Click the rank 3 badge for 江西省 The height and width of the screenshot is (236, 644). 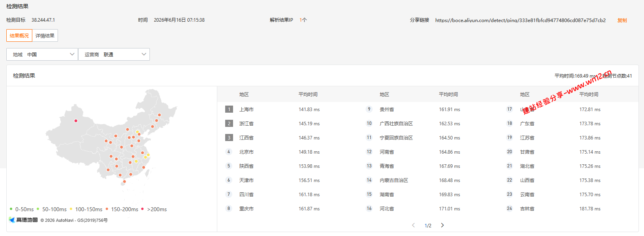pyautogui.click(x=229, y=138)
